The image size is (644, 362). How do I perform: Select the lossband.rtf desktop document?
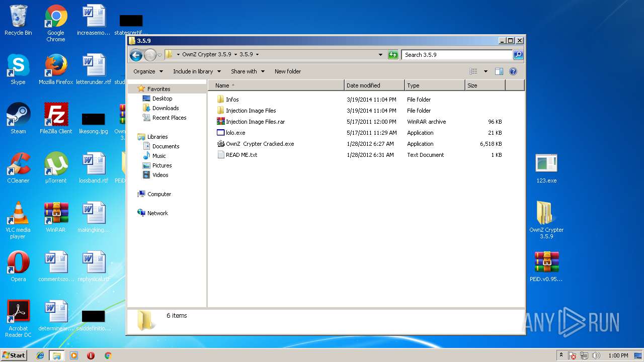tap(94, 168)
